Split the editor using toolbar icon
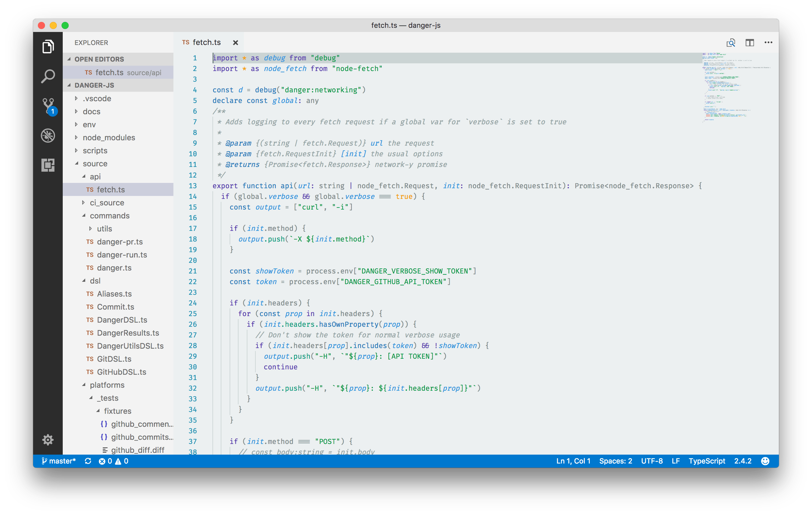Screen dimensions: 812x515 point(750,43)
